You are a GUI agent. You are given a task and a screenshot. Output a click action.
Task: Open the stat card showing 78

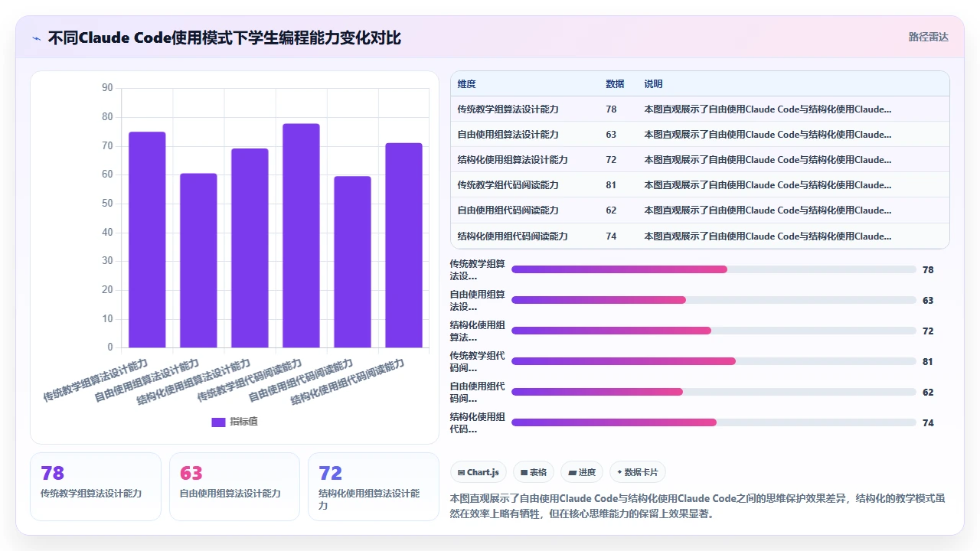[96, 487]
